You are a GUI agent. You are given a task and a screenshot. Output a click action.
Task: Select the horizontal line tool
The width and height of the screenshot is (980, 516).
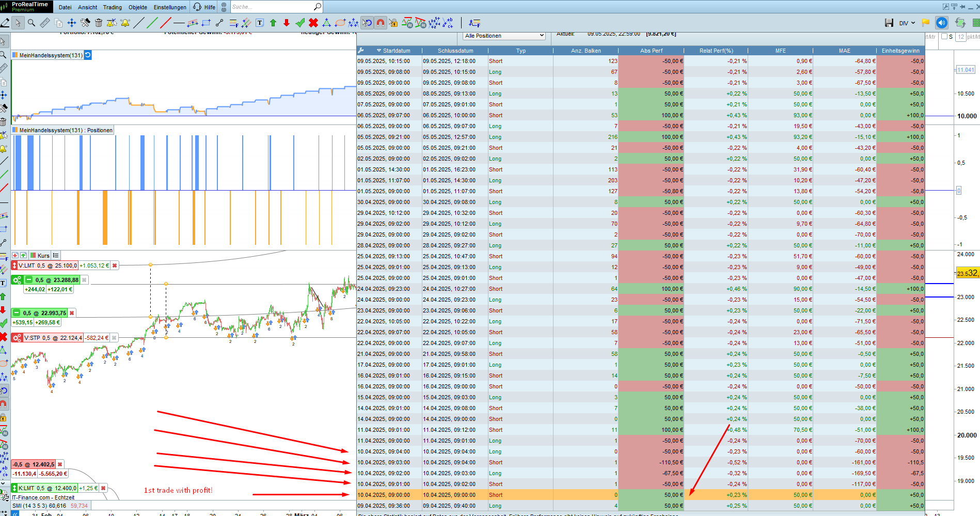pos(179,23)
